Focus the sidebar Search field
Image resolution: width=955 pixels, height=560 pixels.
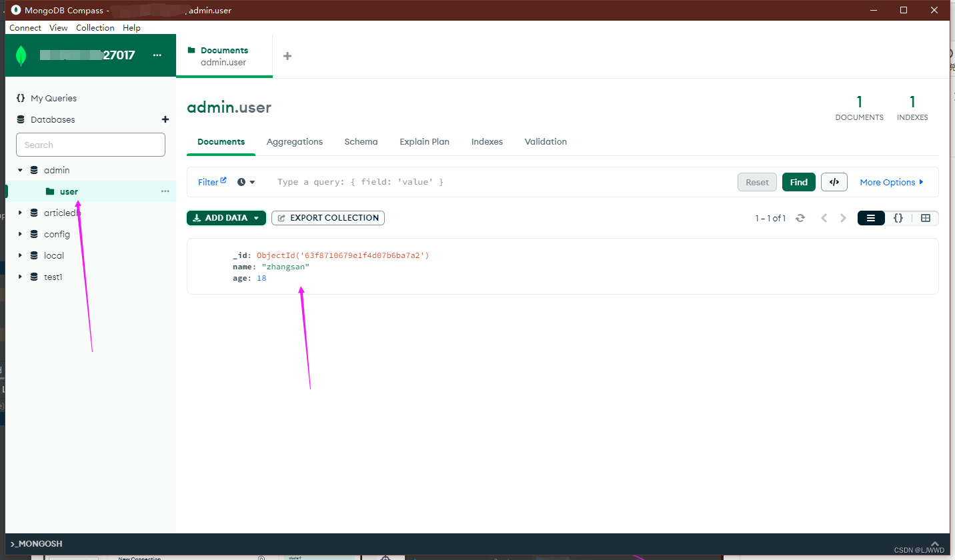coord(91,145)
